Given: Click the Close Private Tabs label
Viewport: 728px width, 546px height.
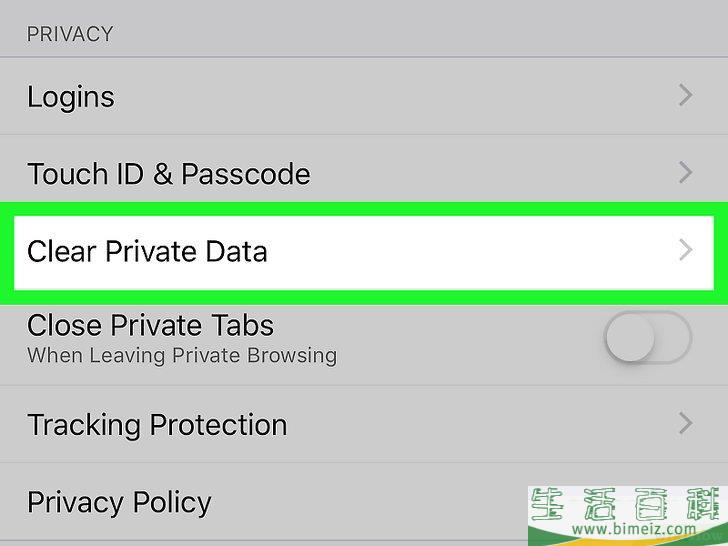Looking at the screenshot, I should click(x=150, y=325).
